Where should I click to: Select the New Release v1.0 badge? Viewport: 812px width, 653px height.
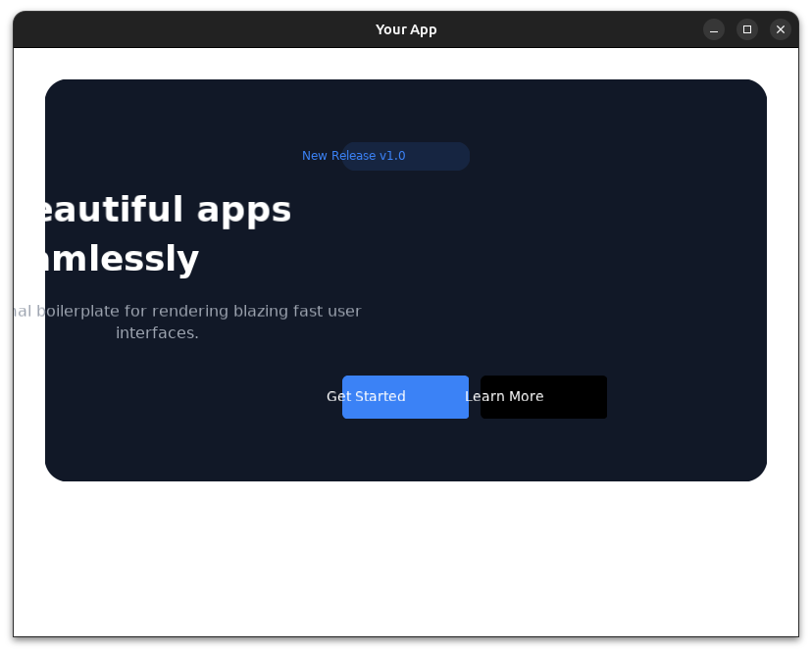click(406, 156)
